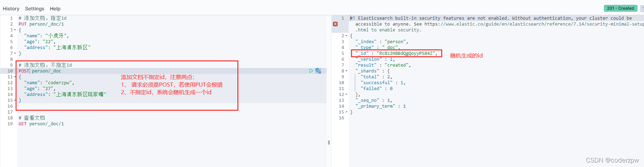
Task: Collapse response object at output line 2
Action: click(x=347, y=36)
